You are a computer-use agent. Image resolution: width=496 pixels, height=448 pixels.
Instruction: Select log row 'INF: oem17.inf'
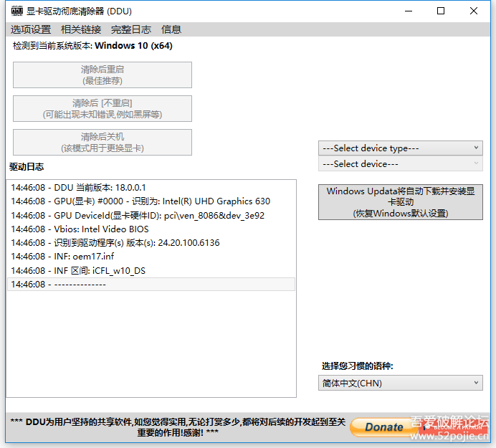tap(151, 257)
